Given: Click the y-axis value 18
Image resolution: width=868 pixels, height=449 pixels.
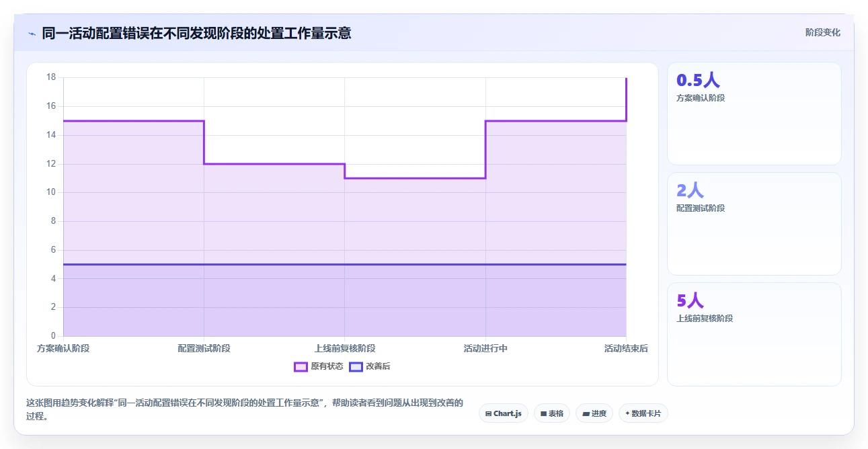Looking at the screenshot, I should 51,77.
